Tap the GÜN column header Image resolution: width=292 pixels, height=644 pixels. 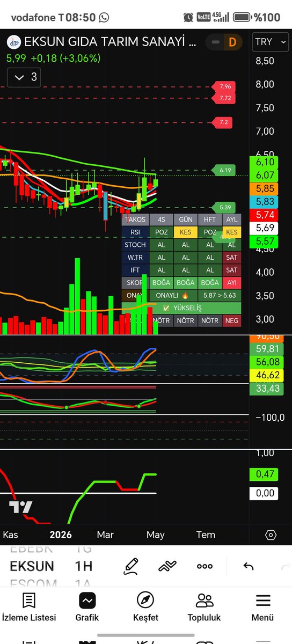(x=186, y=219)
